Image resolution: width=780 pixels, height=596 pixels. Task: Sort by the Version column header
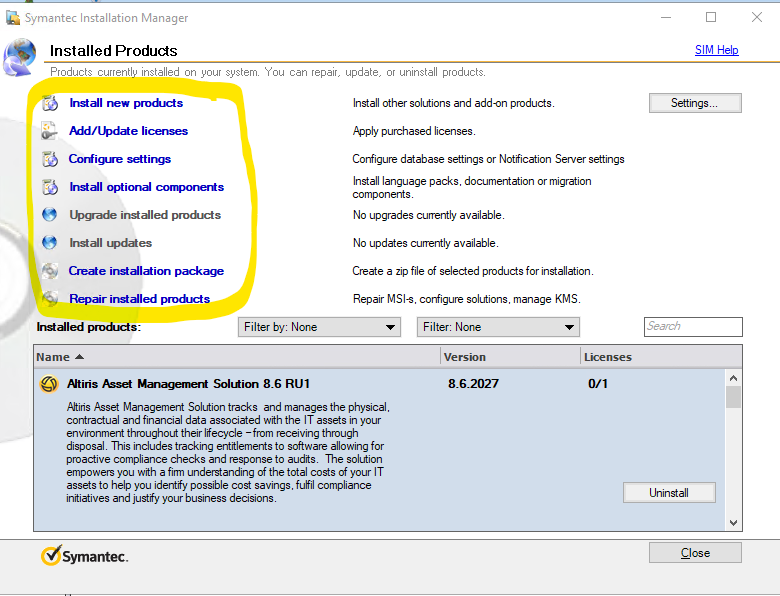510,357
